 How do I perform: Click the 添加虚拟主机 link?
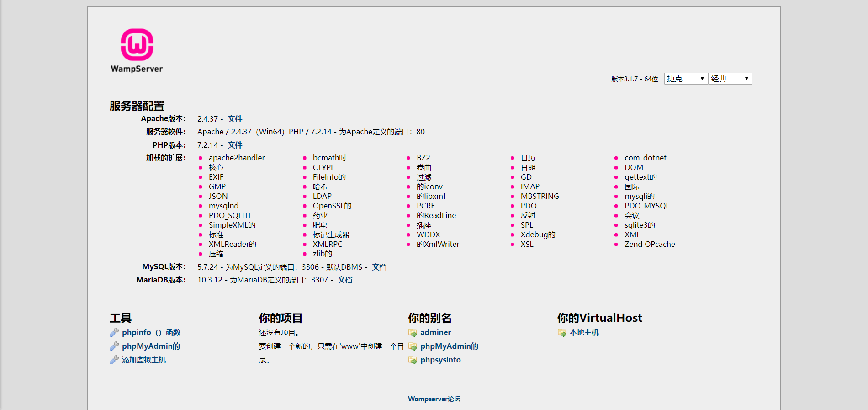coord(144,360)
